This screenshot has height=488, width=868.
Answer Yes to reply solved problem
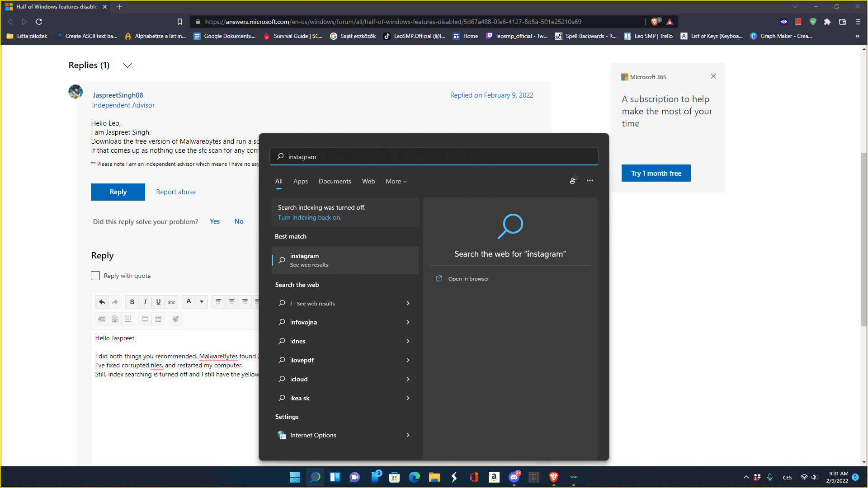coord(215,221)
